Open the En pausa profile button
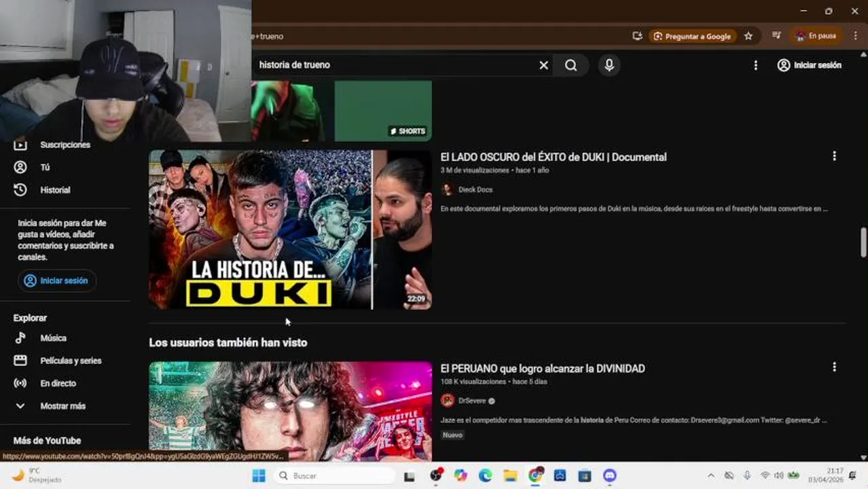868x489 pixels. (816, 36)
